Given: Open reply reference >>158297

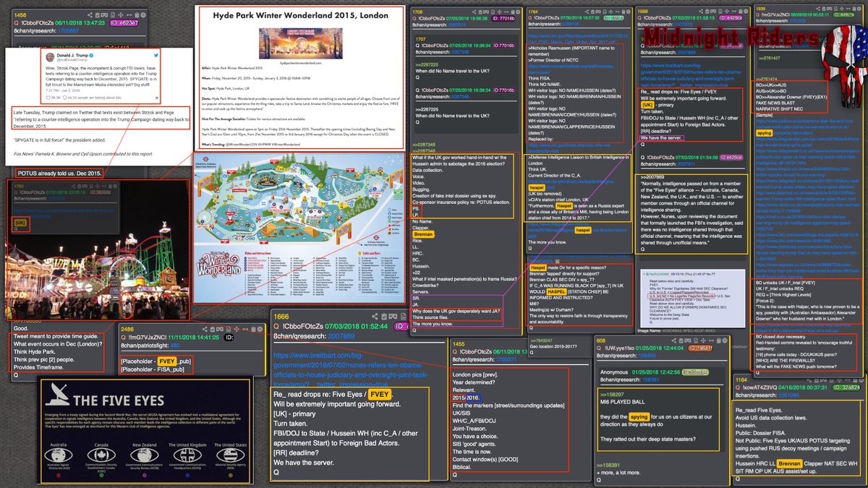Looking at the screenshot, I should pyautogui.click(x=612, y=395).
